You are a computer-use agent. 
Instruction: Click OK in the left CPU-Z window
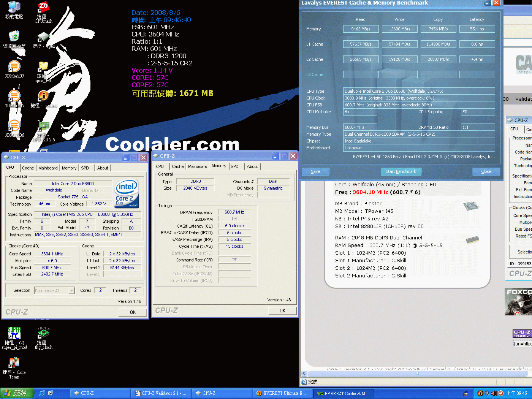pos(133,312)
